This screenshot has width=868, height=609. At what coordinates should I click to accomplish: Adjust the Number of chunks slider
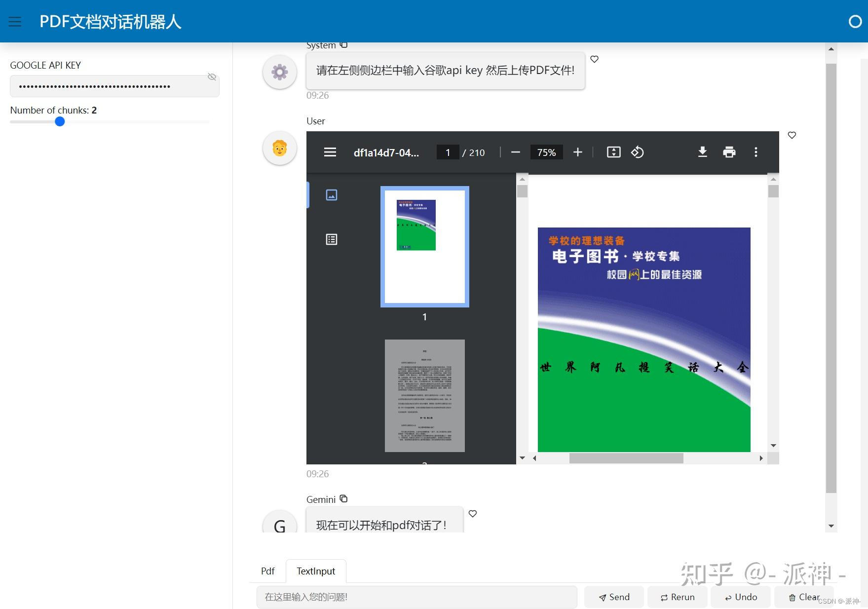coord(59,121)
